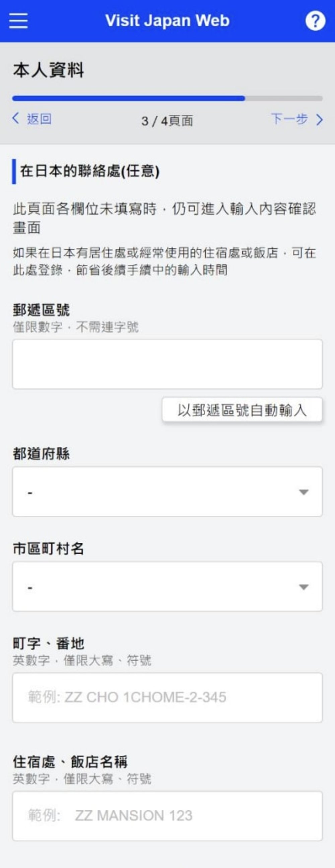Click the page progress bar
Screen dimensions: 335x868
pos(167,98)
